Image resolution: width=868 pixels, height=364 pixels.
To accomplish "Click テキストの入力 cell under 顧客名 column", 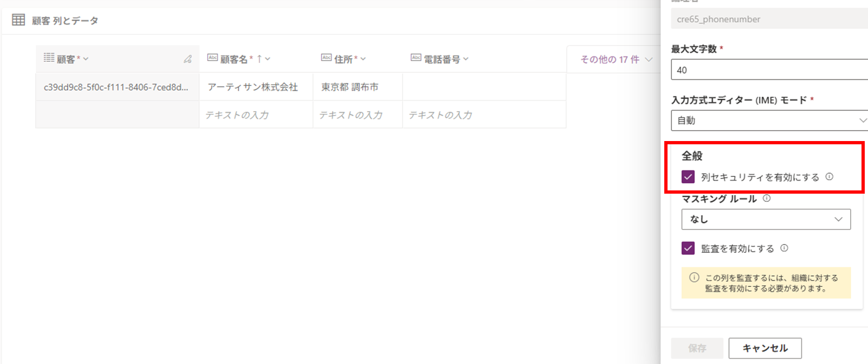I will pos(256,115).
